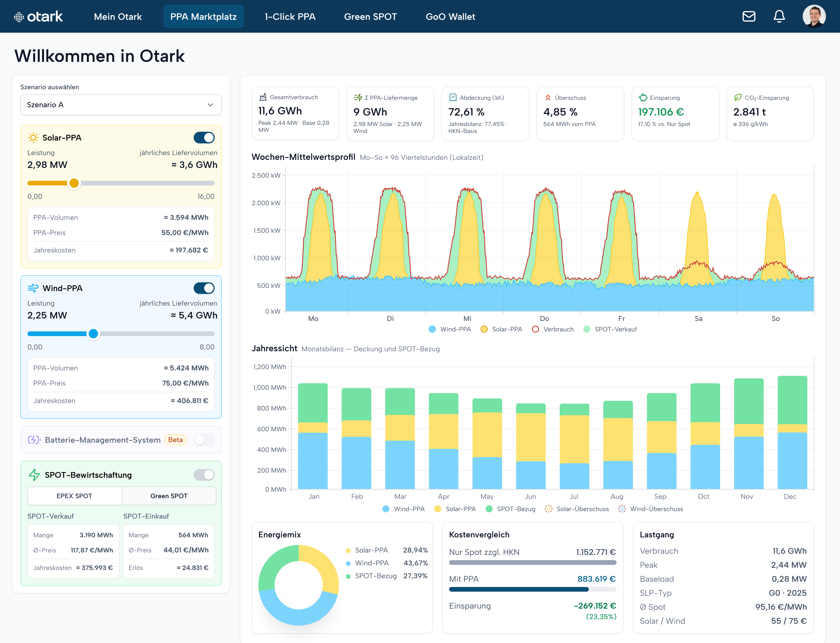Click the Einsparung value 197.106 €
Image resolution: width=840 pixels, height=643 pixels.
tap(661, 112)
